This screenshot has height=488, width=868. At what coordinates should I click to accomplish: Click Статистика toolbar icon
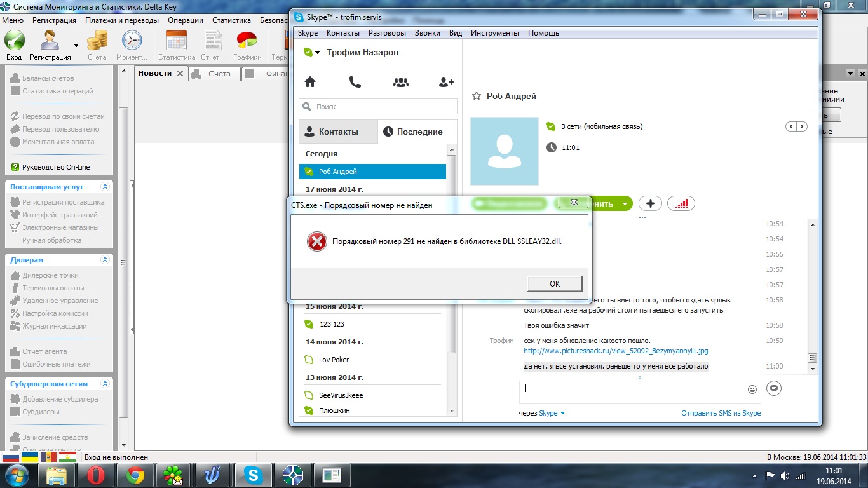coord(176,46)
